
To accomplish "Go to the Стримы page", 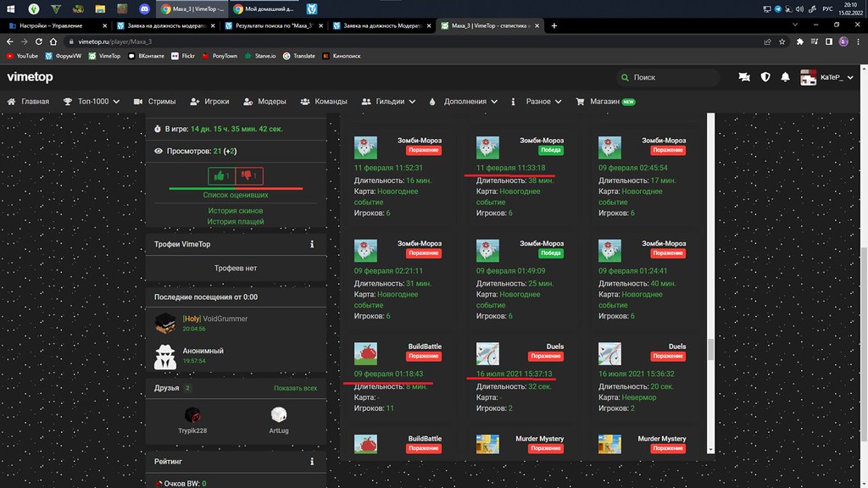I will 155,102.
